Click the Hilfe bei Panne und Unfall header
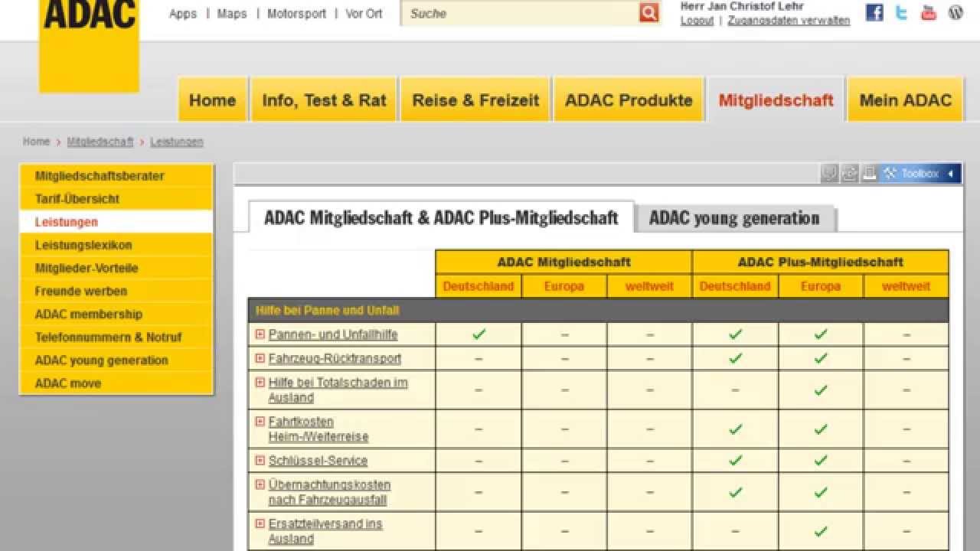 coord(598,310)
